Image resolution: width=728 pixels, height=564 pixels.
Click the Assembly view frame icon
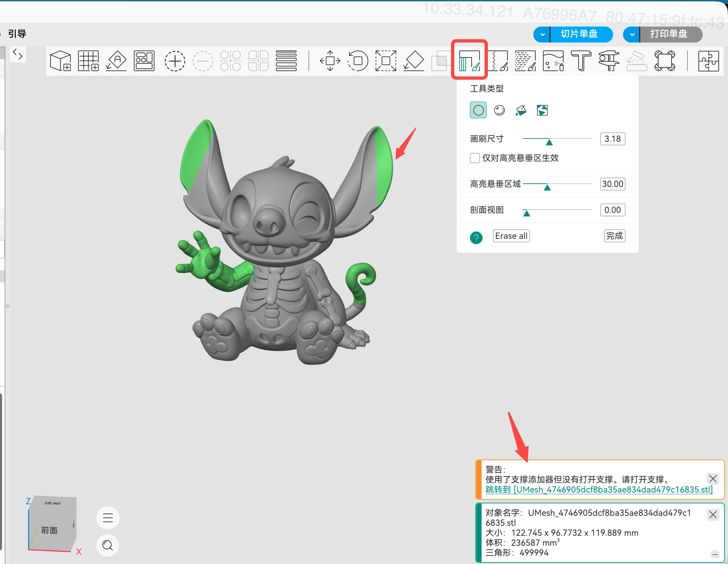[x=665, y=61]
